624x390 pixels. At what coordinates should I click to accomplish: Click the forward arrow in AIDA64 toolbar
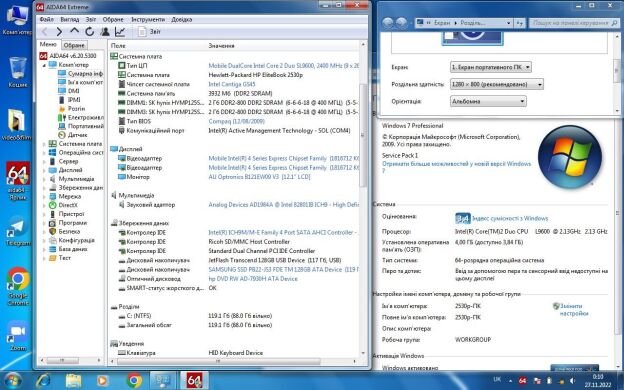(x=59, y=31)
